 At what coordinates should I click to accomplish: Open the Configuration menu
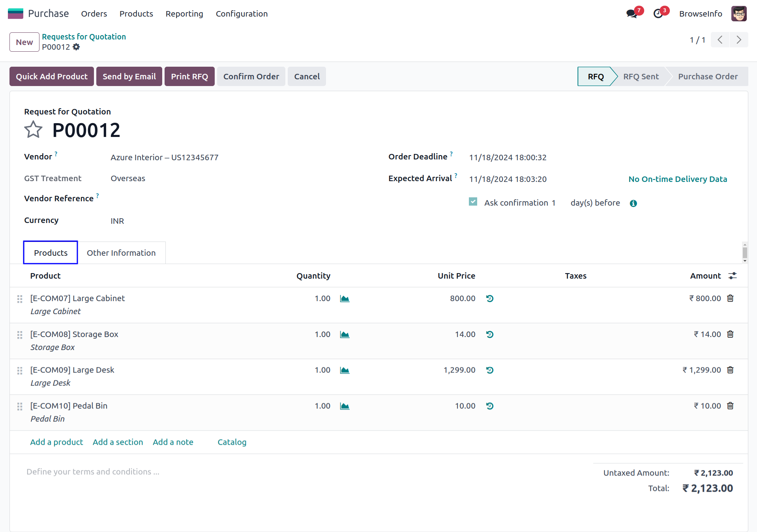(242, 14)
